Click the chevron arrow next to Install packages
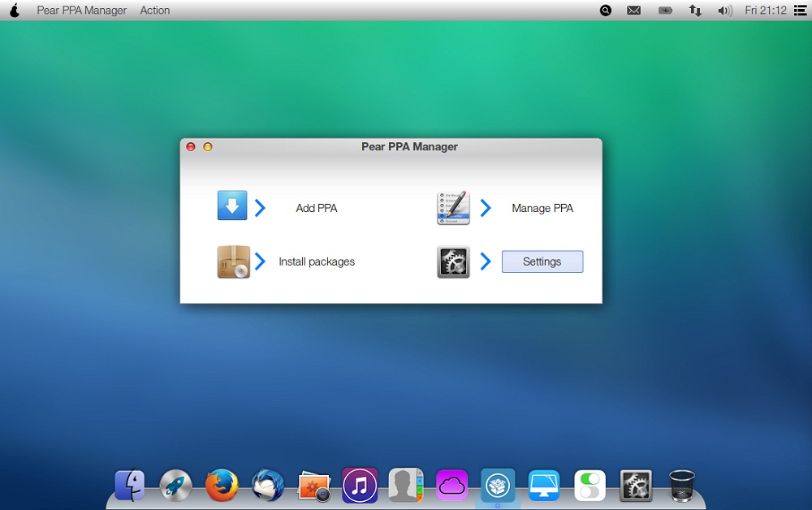The image size is (812, 510). (x=260, y=261)
